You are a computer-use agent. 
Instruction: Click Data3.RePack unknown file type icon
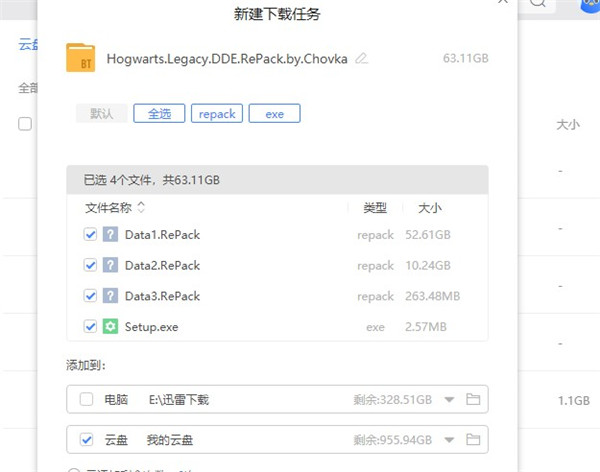pos(110,296)
